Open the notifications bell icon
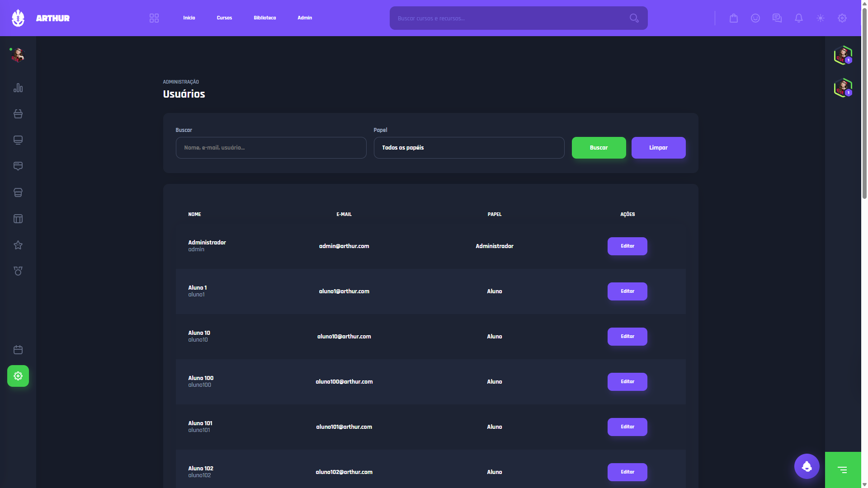This screenshot has height=488, width=868. 799,18
